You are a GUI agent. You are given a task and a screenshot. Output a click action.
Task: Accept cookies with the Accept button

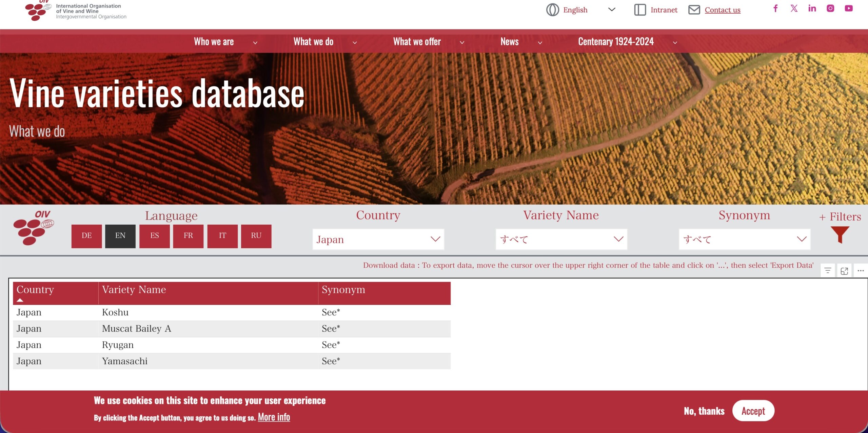point(753,411)
